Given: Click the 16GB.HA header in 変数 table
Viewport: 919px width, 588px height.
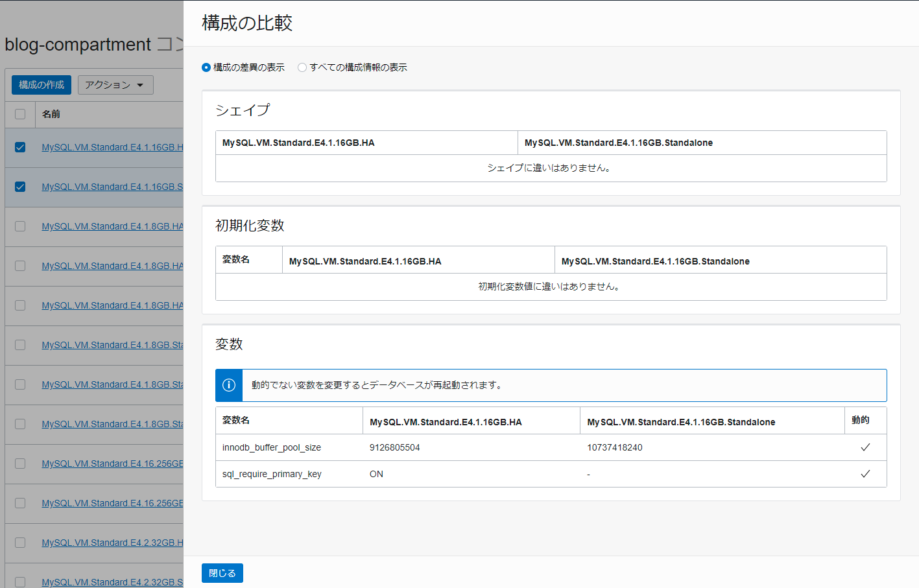Looking at the screenshot, I should (446, 422).
